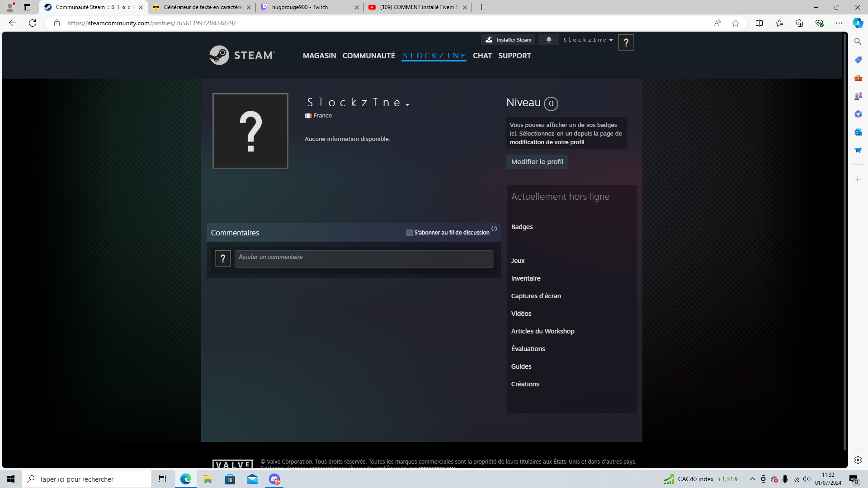Open the Guides profile link
This screenshot has width=868, height=488.
[521, 366]
